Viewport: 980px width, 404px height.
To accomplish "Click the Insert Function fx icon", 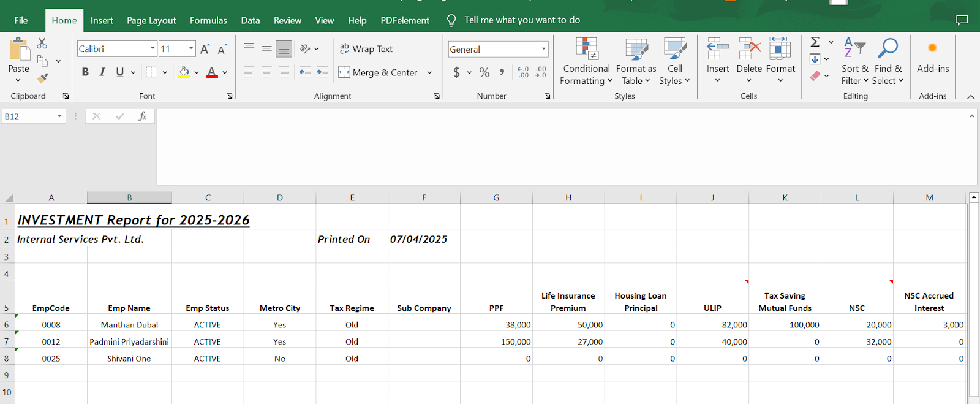I will tap(142, 116).
